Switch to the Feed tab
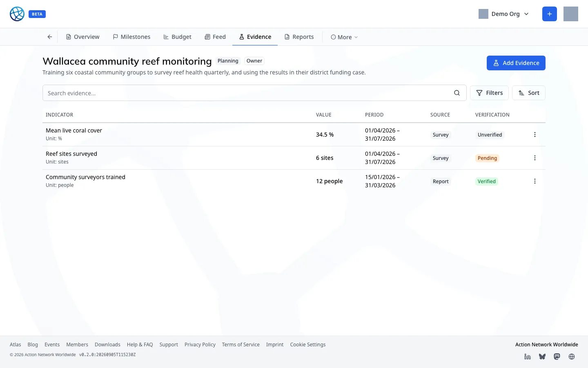 (x=215, y=37)
